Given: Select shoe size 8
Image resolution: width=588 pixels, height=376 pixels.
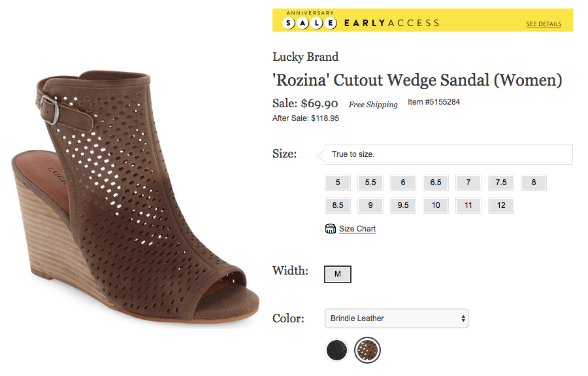Looking at the screenshot, I should (534, 182).
